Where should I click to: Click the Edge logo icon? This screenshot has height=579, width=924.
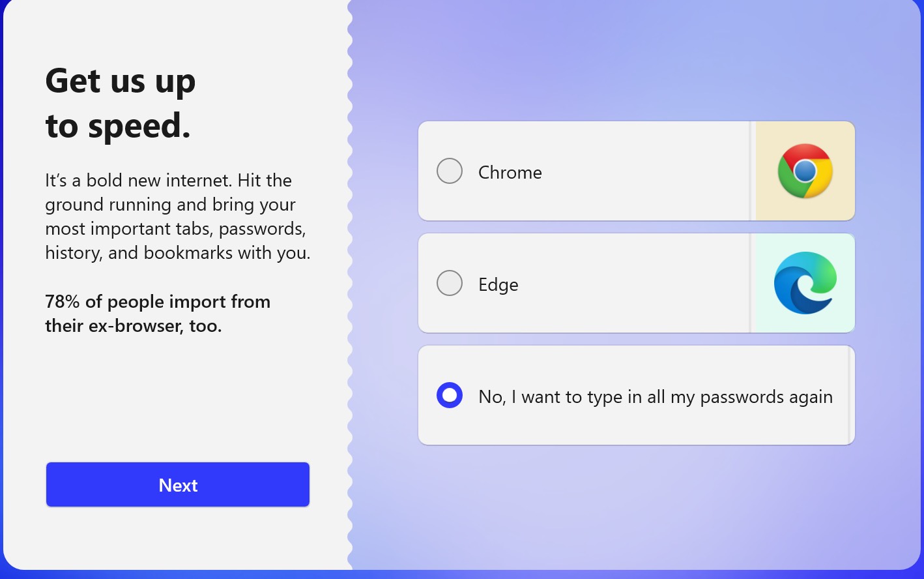click(x=805, y=283)
